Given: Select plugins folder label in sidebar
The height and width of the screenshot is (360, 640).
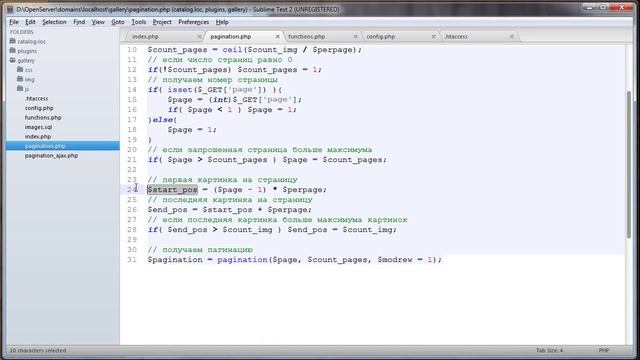Looking at the screenshot, I should [27, 51].
